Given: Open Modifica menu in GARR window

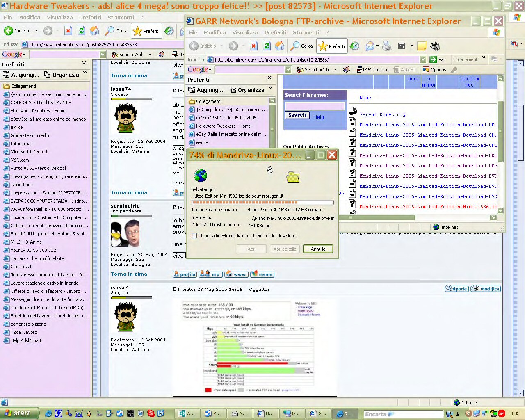Looking at the screenshot, I should pos(215,32).
